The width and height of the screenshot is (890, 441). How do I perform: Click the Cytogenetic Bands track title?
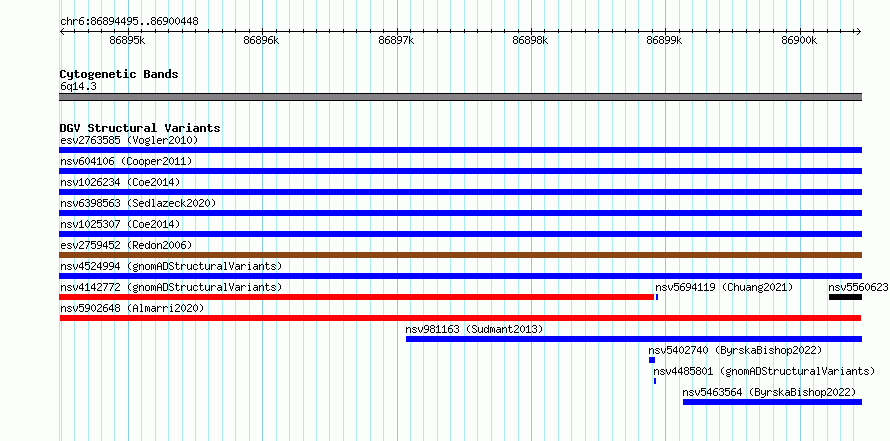tap(119, 74)
